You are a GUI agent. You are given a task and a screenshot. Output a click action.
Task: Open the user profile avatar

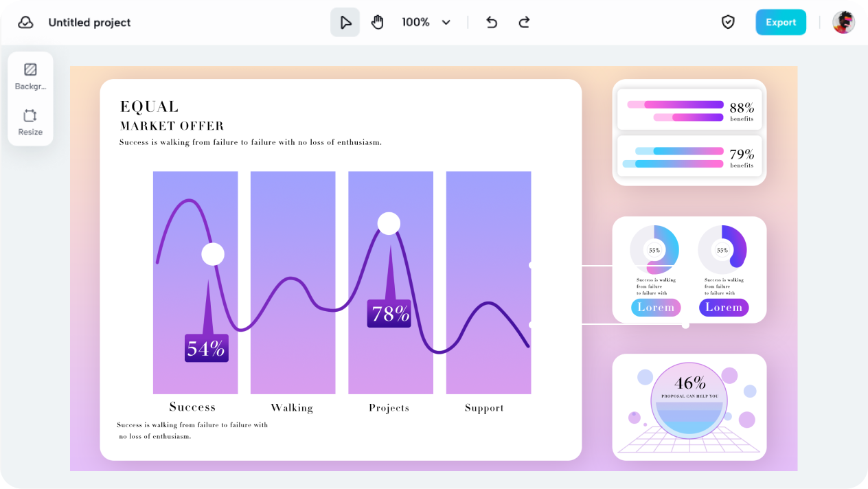(x=844, y=22)
